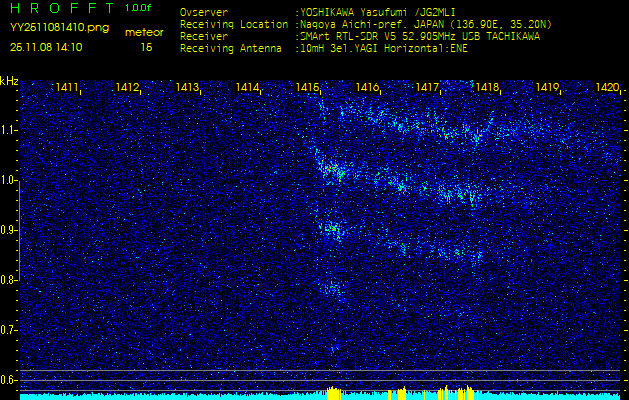Click the 1420 time marker
Screen dimensions: 629x400
606,88
